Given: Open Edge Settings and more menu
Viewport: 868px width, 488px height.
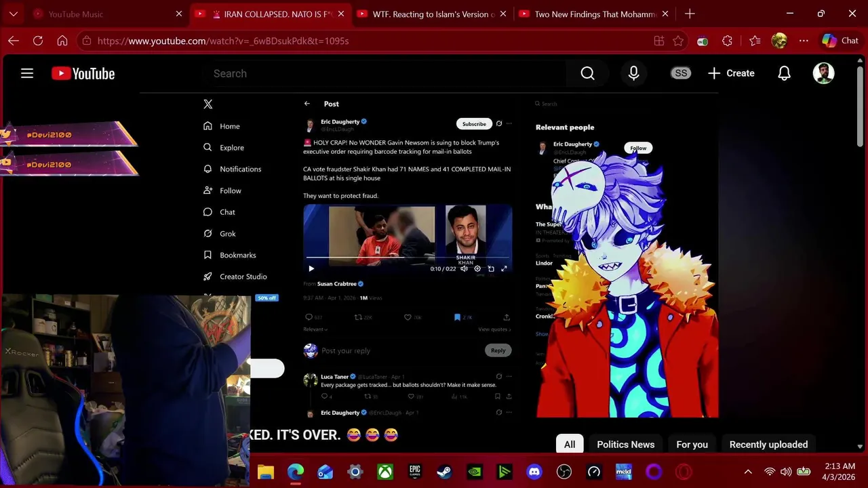Looking at the screenshot, I should 804,41.
